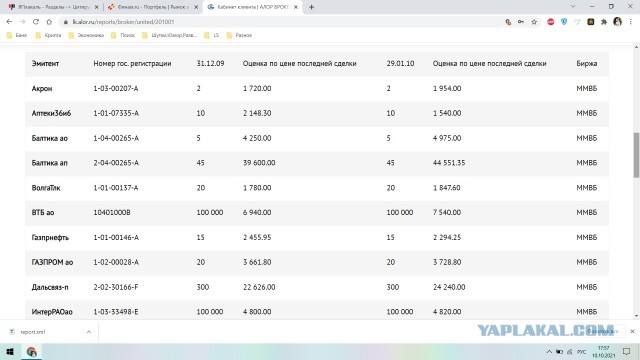Open the notification center icon
640x360 pixels.
coord(627,351)
